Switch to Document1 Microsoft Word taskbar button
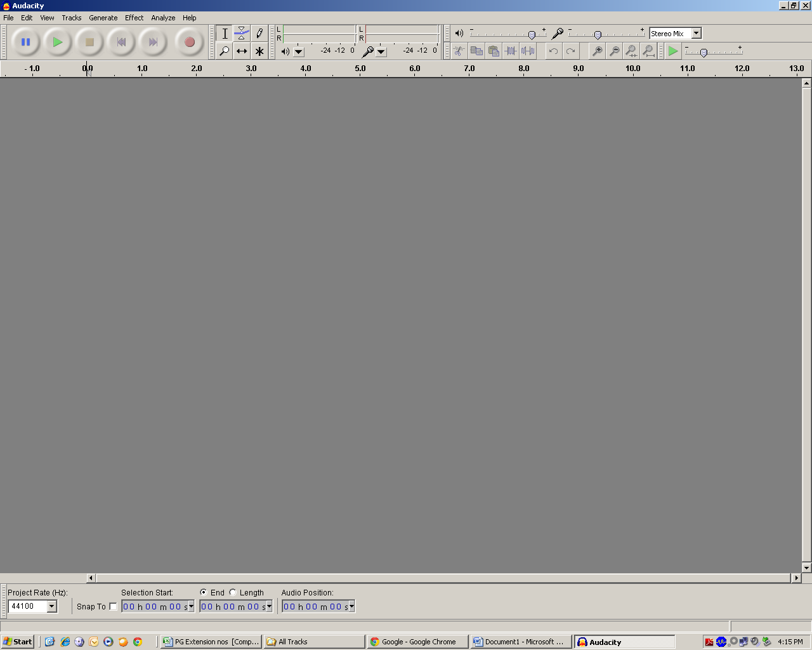Screen dimensions: 812x650 pos(521,642)
